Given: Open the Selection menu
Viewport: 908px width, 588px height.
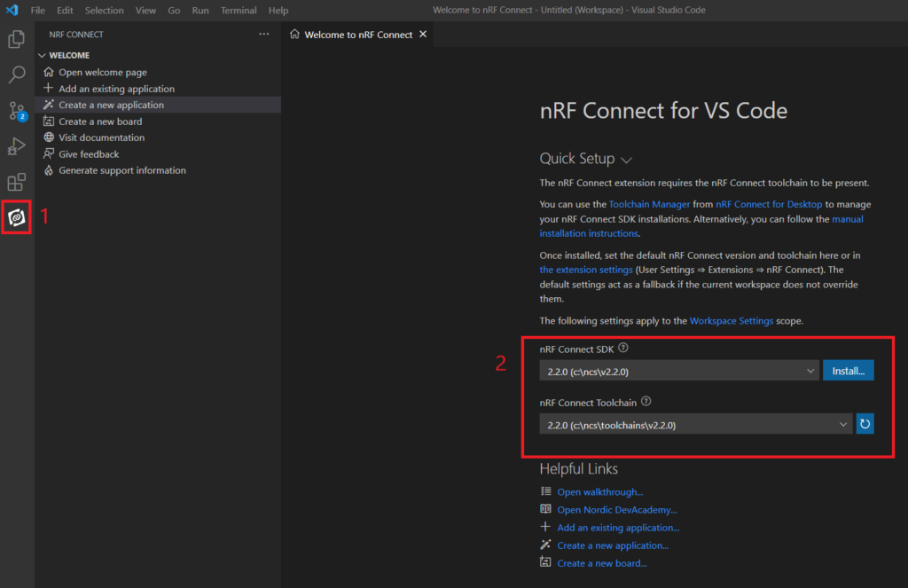Looking at the screenshot, I should tap(105, 11).
